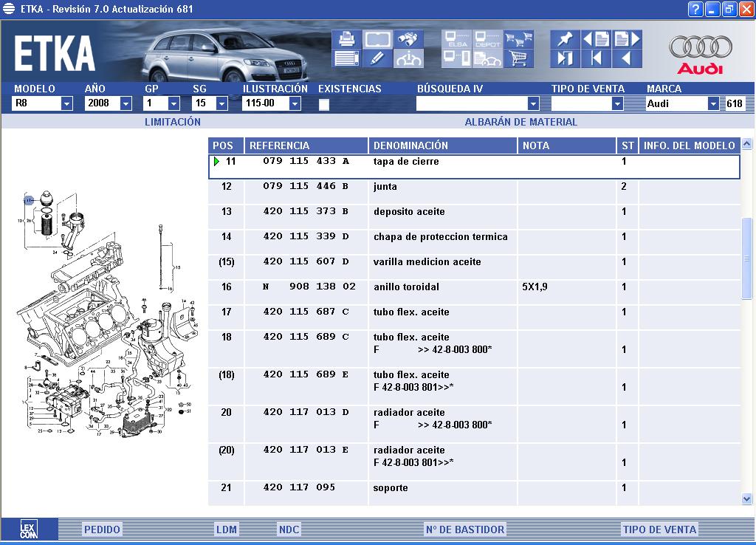This screenshot has width=756, height=545.
Task: Expand the MARCA dropdown
Action: [x=713, y=103]
